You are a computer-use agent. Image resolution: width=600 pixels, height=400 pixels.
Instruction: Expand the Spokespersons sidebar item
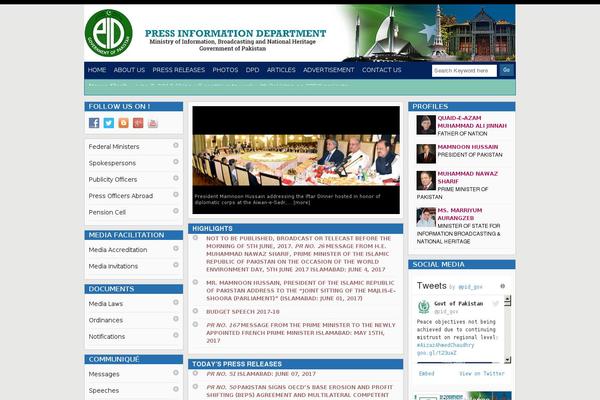pyautogui.click(x=176, y=162)
